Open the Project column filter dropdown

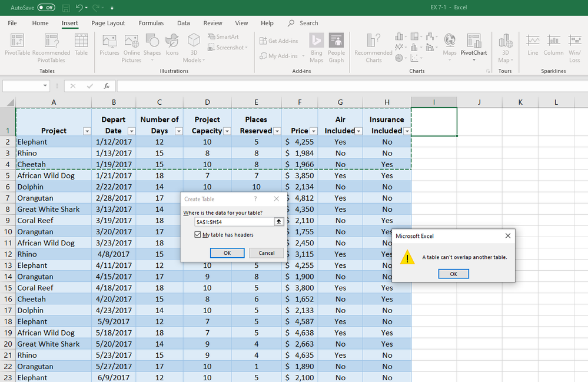click(87, 131)
